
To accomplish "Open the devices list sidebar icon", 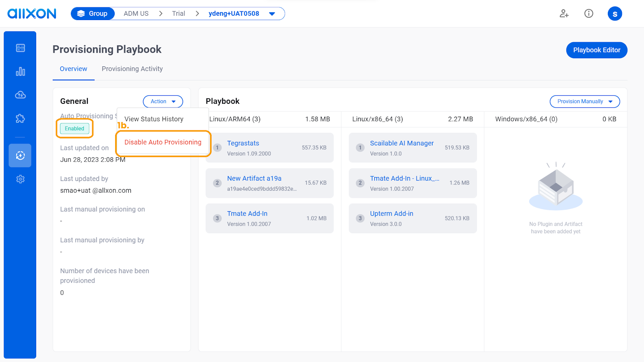I will [x=20, y=48].
